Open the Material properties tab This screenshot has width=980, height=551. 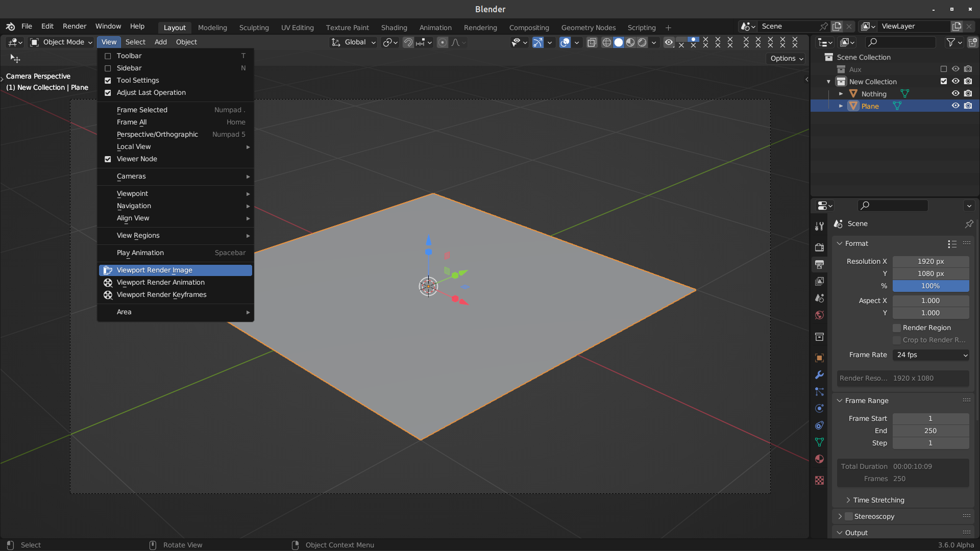point(819,459)
